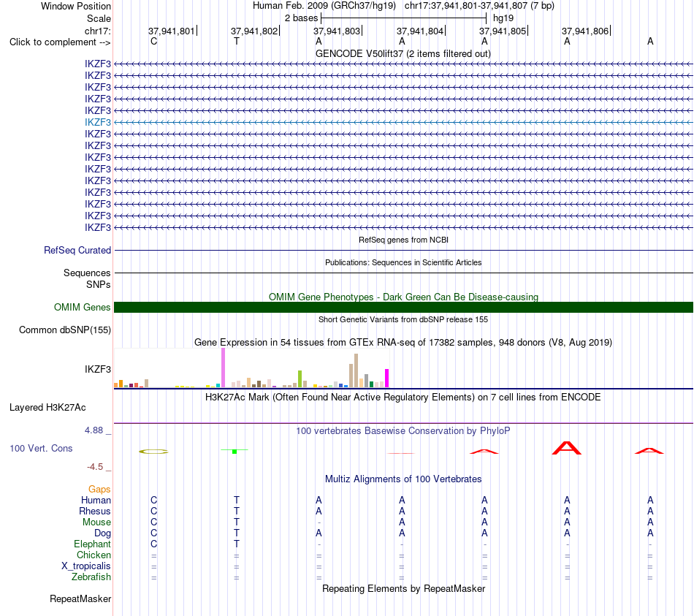This screenshot has height=616, width=694.
Task: Click the RepeatMasker track label
Action: 80,598
